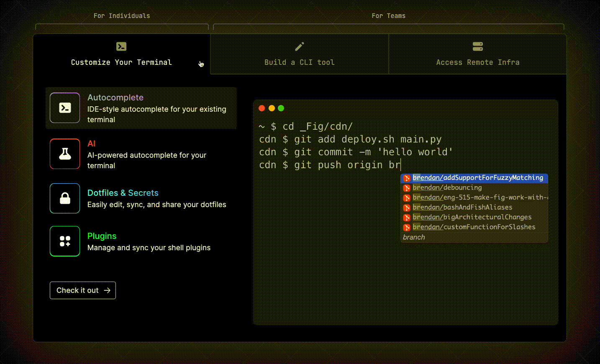Click git icon beside brendan/bigArchitecturalChanges
The image size is (600, 364).
point(407,218)
